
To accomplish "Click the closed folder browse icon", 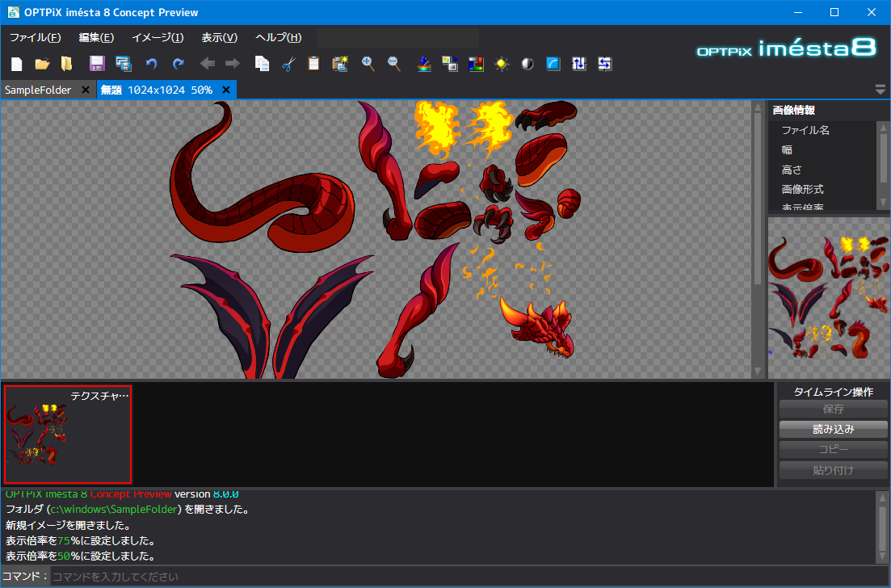I will [x=67, y=64].
